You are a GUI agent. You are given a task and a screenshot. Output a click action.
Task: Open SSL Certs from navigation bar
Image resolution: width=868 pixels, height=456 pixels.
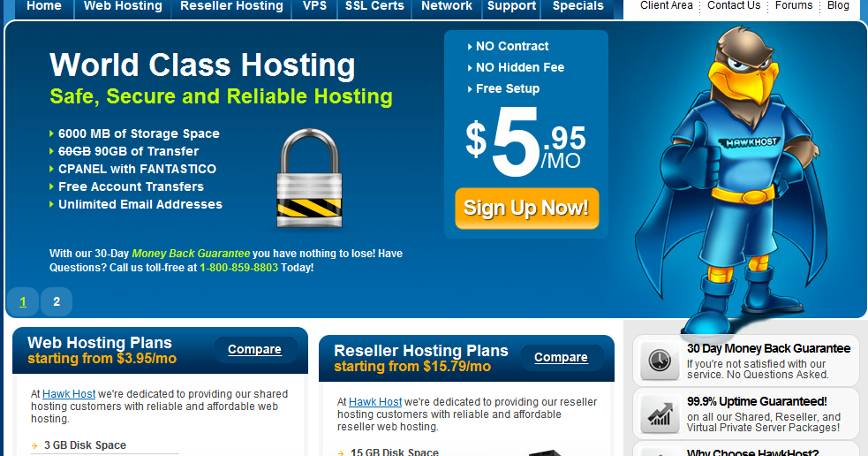(374, 6)
